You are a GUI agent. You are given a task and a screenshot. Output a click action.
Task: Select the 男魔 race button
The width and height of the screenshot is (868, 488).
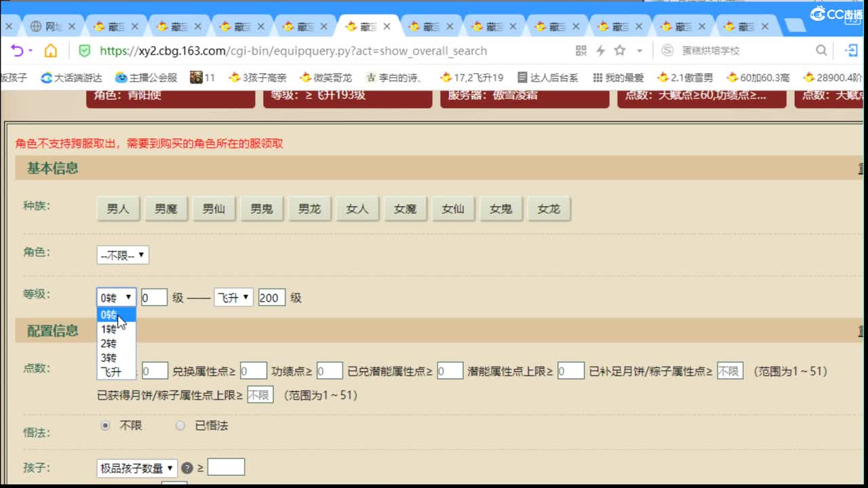(166, 209)
